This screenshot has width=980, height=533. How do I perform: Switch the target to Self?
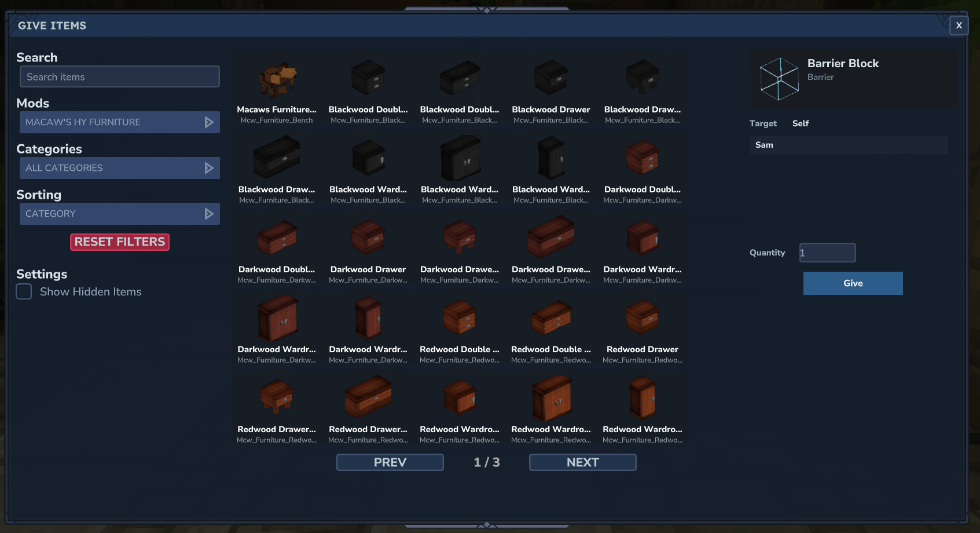(x=800, y=123)
